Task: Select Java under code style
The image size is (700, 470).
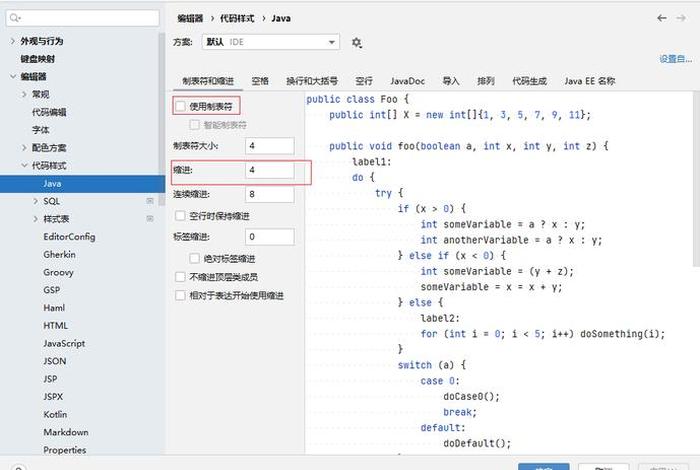Action: coord(52,183)
